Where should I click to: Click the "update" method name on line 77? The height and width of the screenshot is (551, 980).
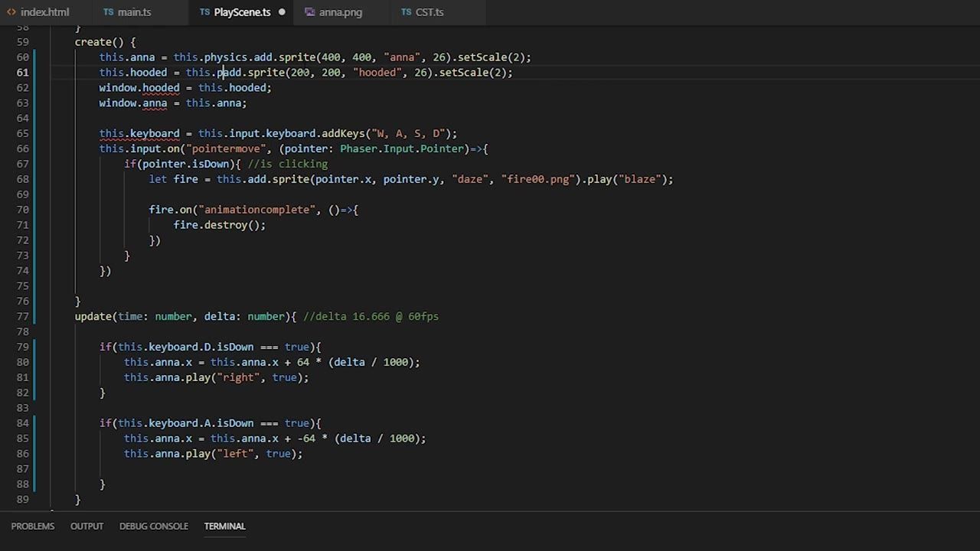pyautogui.click(x=93, y=316)
